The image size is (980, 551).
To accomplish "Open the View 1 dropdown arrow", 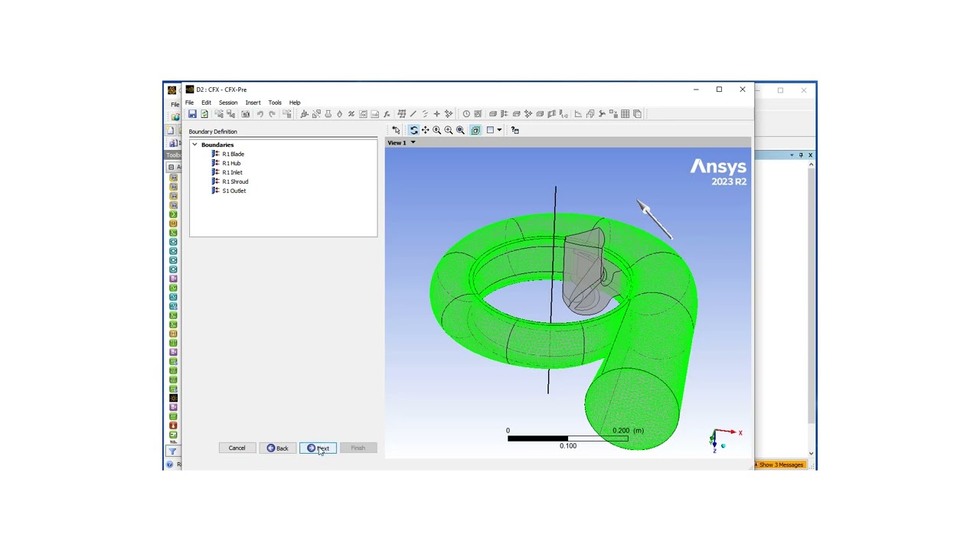I will (x=413, y=143).
